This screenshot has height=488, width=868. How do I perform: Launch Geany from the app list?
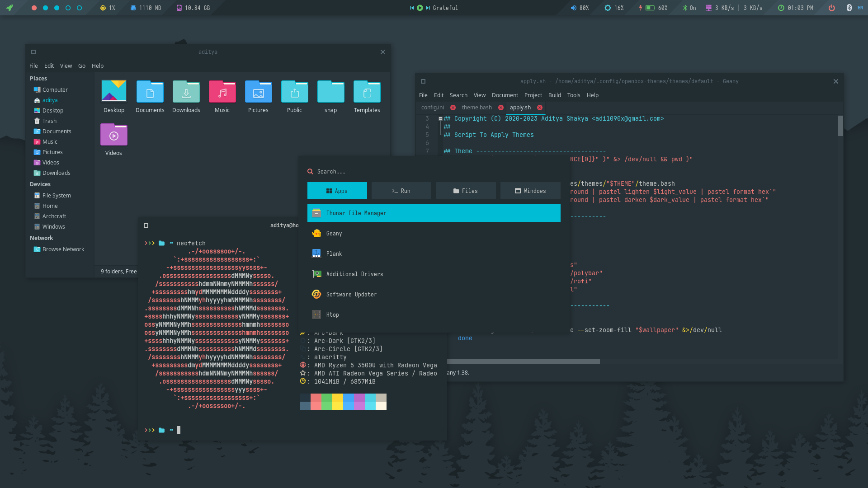334,234
